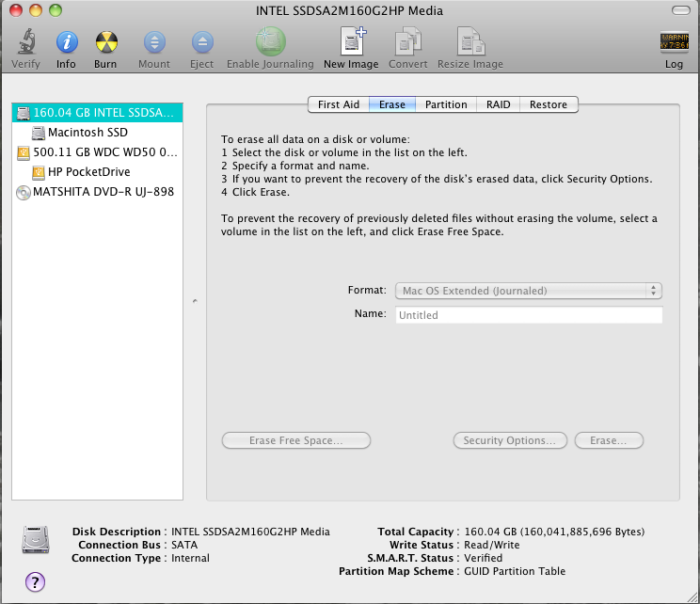Click the Connection Bus SATA value
The image size is (700, 604).
tap(184, 545)
